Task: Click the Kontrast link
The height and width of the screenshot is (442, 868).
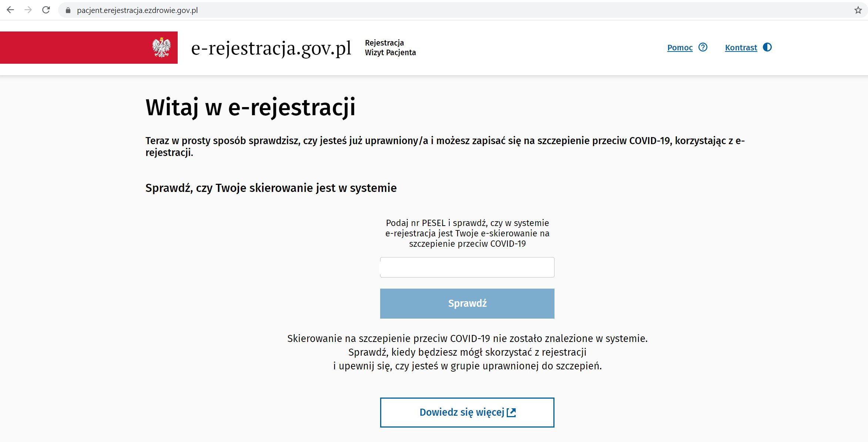Action: click(x=741, y=47)
